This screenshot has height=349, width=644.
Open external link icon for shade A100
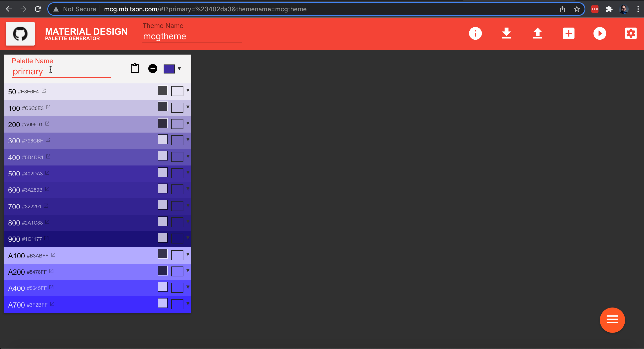tap(53, 255)
